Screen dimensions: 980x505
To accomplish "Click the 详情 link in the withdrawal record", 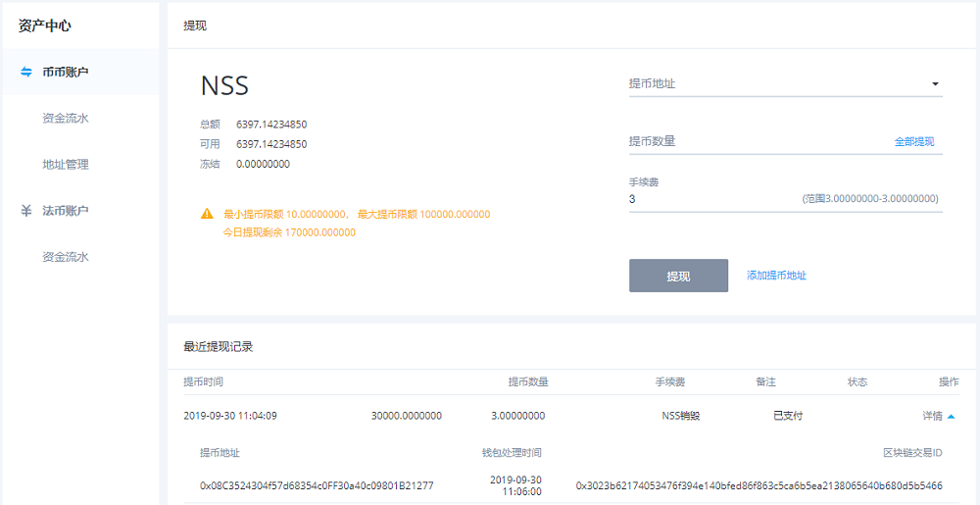I will 932,416.
